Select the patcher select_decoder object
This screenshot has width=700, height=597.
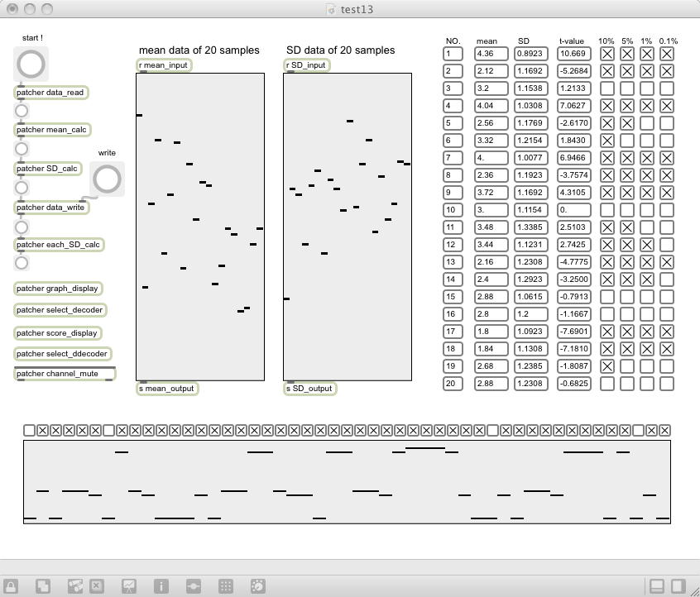tap(60, 310)
